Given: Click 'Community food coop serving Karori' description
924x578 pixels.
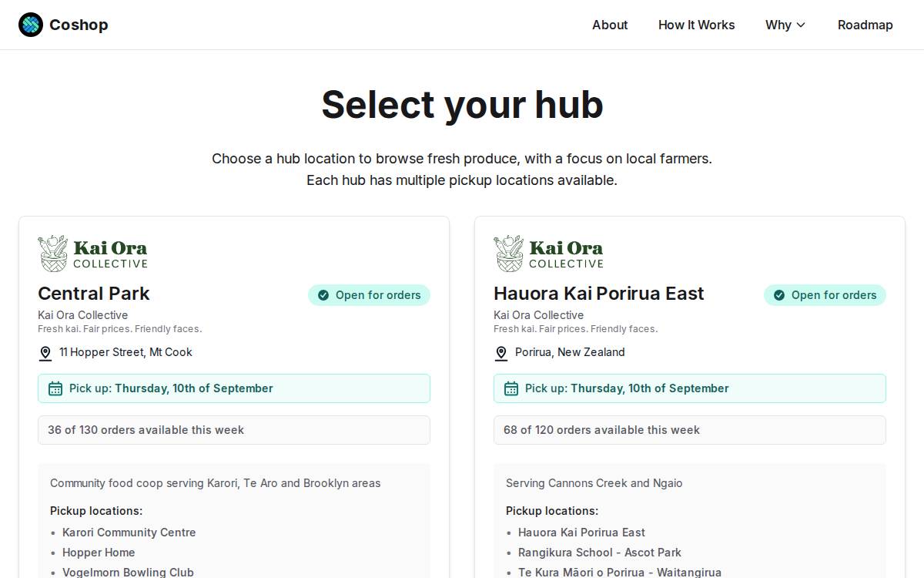Looking at the screenshot, I should click(216, 483).
